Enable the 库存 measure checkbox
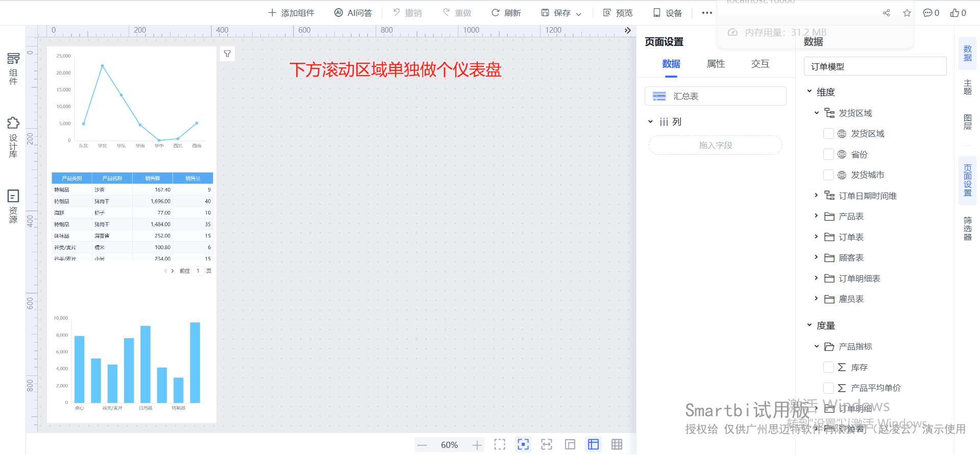This screenshot has width=980, height=455. pos(828,367)
